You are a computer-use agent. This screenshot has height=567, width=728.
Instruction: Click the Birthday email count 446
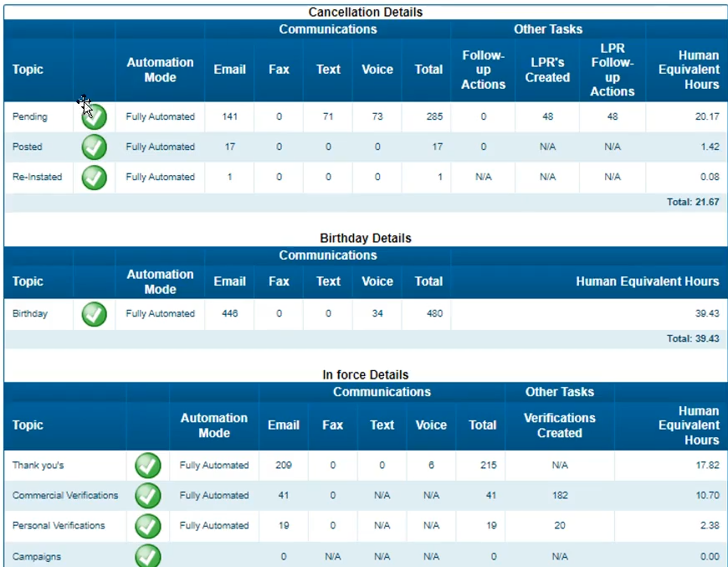[x=230, y=314]
